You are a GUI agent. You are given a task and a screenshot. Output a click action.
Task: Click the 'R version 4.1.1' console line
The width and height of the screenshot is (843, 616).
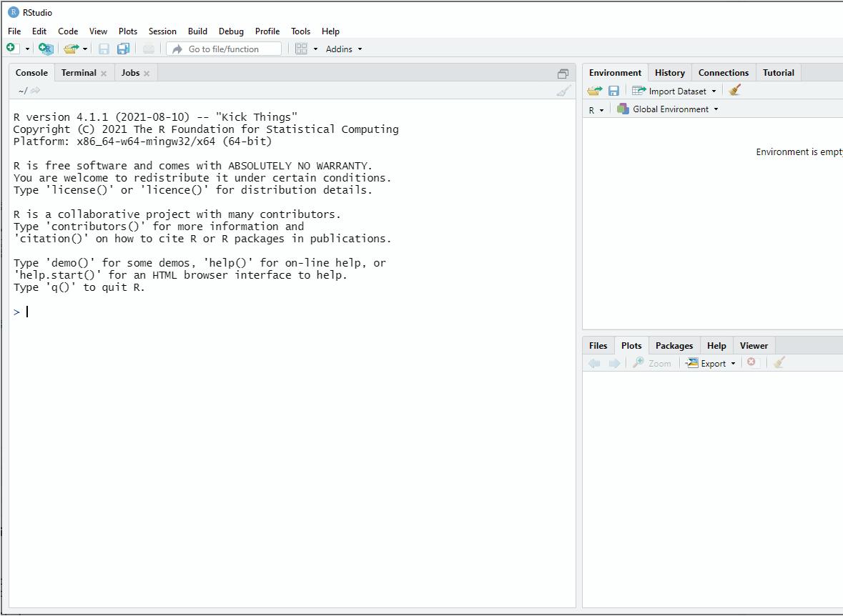(155, 117)
